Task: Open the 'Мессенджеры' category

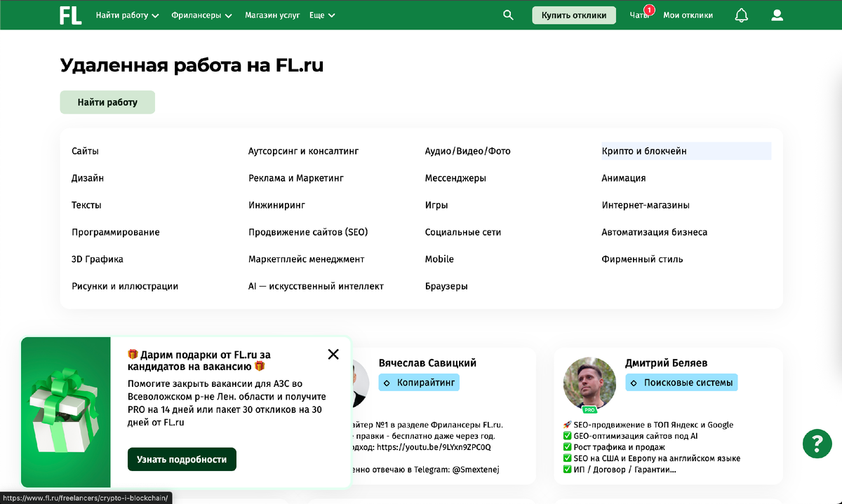Action: pos(455,178)
